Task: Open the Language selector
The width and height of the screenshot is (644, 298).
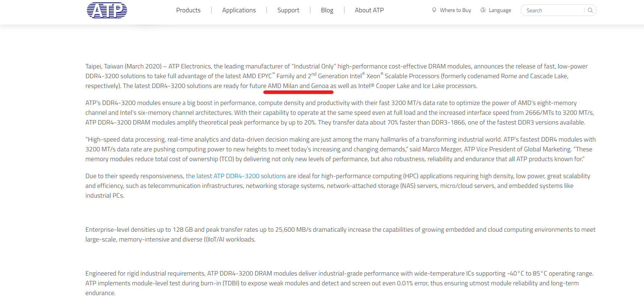Action: click(x=500, y=10)
